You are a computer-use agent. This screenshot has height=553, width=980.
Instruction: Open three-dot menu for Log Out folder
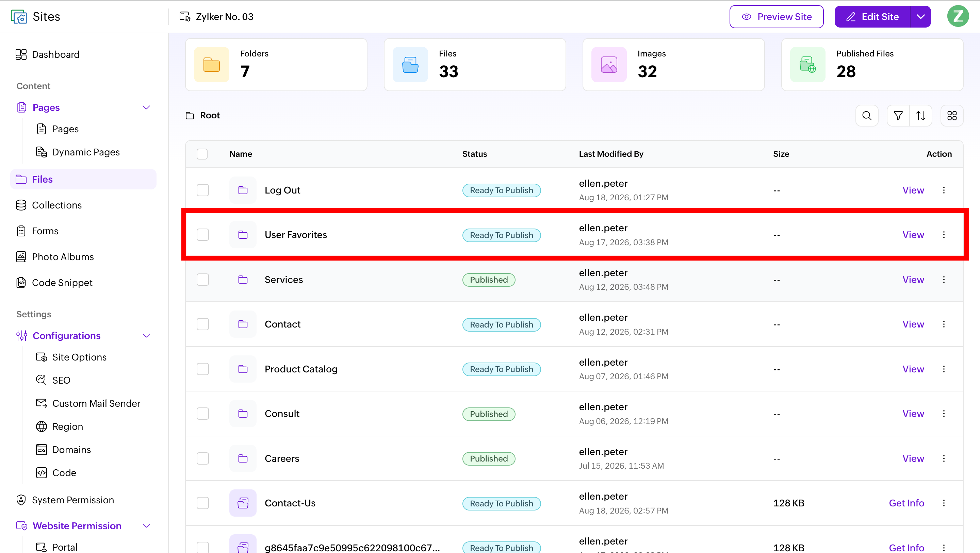pyautogui.click(x=944, y=190)
